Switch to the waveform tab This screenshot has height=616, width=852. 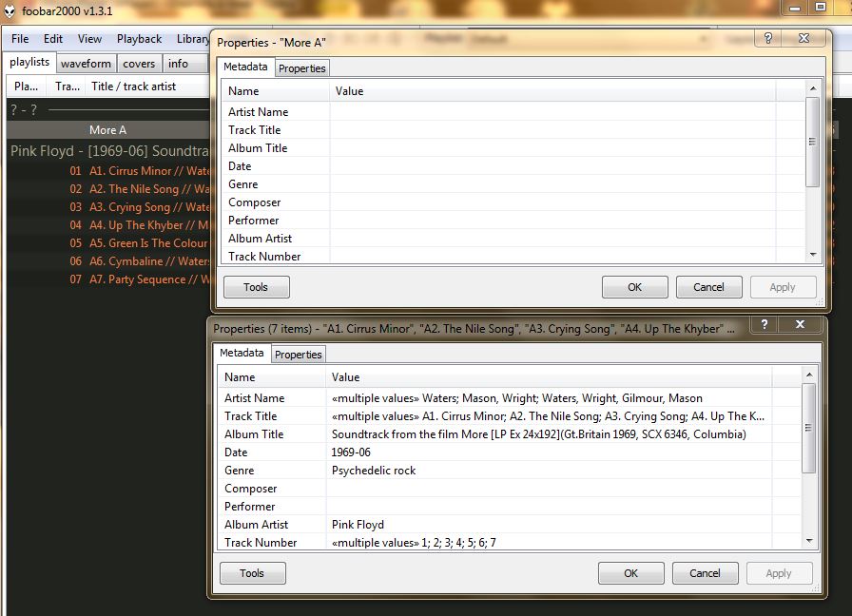click(86, 64)
